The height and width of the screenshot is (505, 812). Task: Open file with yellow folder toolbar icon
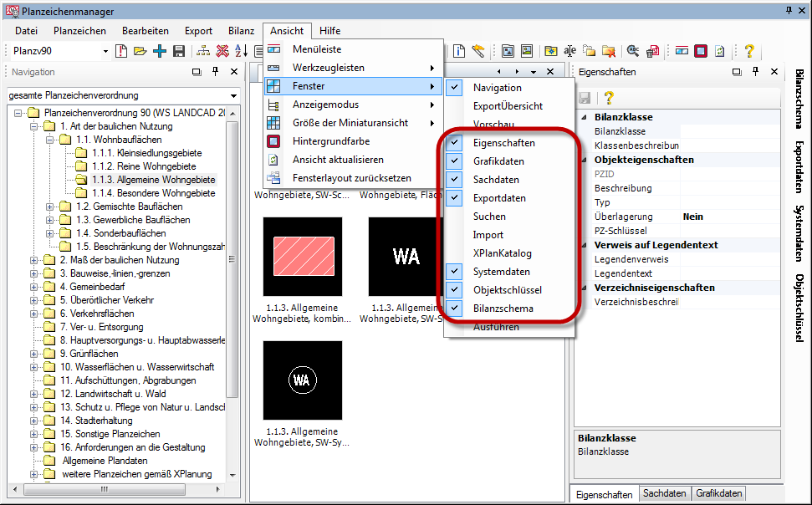[140, 52]
